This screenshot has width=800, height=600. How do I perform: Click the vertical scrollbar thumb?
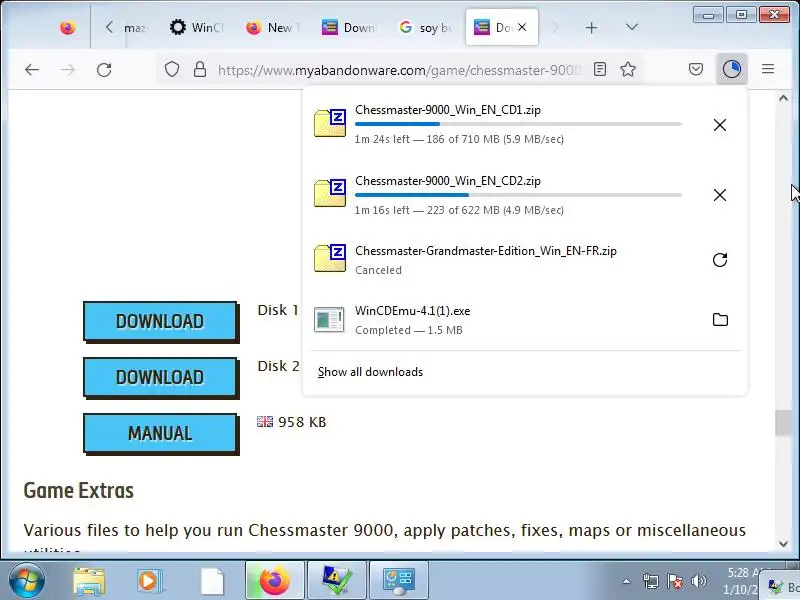(x=783, y=423)
